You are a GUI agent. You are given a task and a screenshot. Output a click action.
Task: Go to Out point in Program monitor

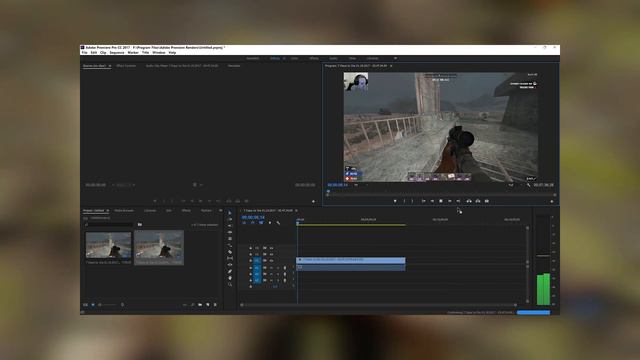[458, 201]
